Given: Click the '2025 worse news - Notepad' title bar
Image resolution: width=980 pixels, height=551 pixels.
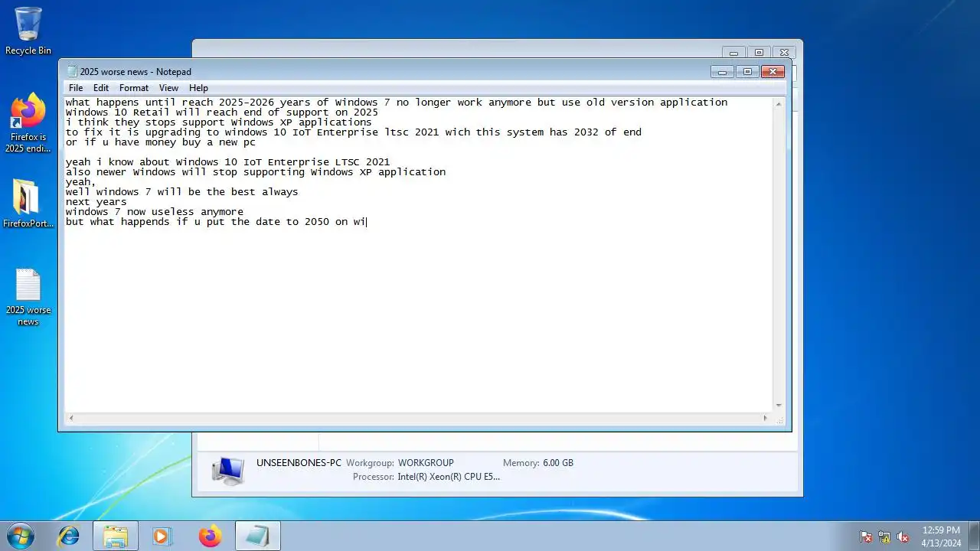Looking at the screenshot, I should point(136,72).
